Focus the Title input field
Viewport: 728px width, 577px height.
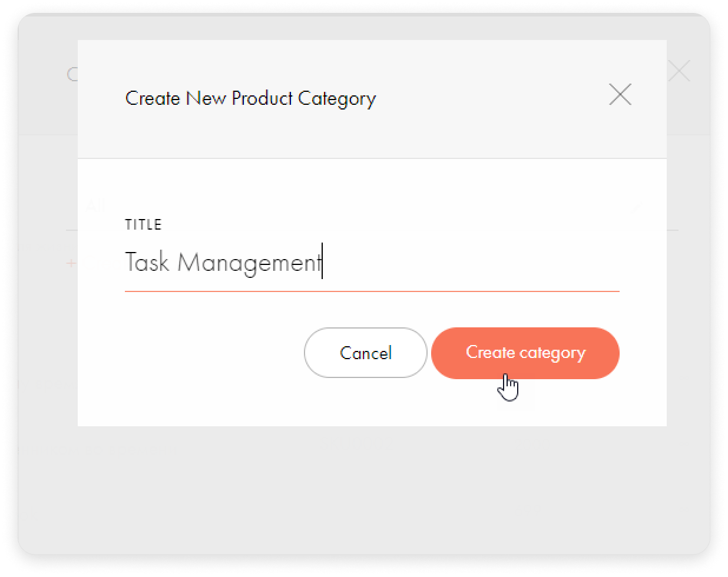[x=372, y=263]
